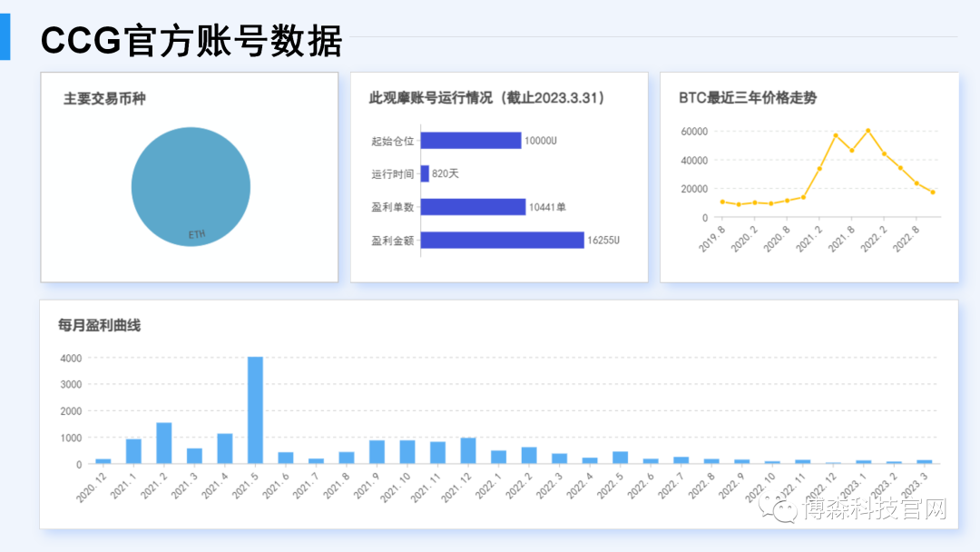Click the 10441单 value label
The image size is (980, 552).
547,207
